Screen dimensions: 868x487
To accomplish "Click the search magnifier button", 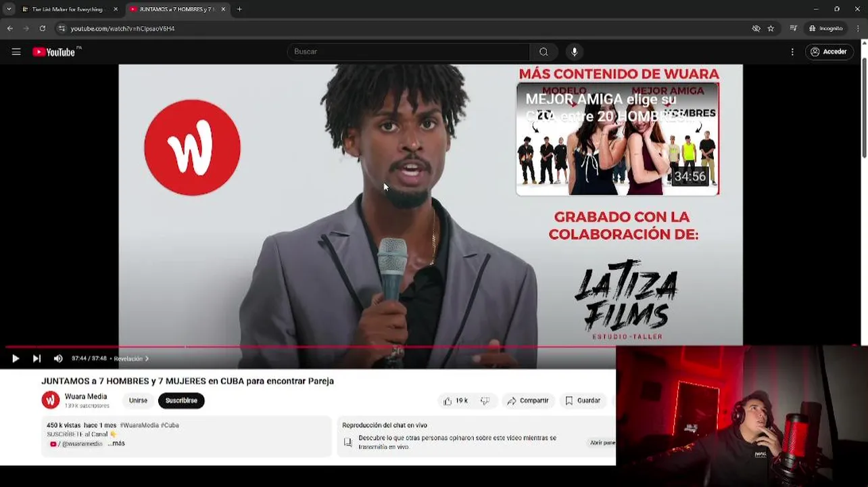I will click(544, 52).
